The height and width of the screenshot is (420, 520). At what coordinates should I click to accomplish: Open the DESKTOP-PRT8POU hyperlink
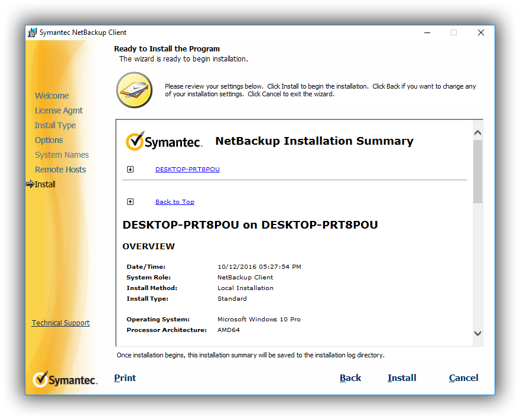pos(187,169)
